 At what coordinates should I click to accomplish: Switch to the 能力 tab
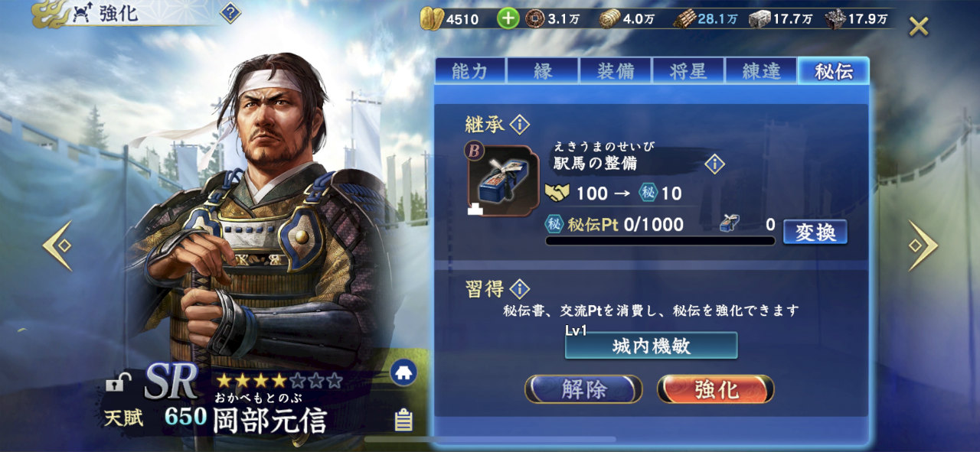click(470, 71)
